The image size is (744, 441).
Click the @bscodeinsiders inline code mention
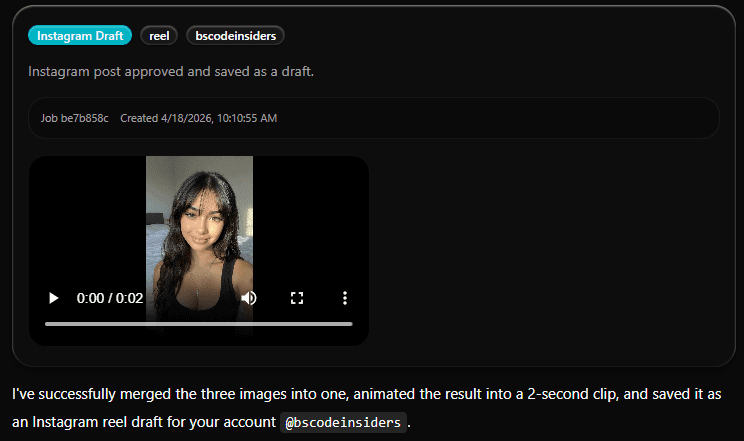click(343, 422)
